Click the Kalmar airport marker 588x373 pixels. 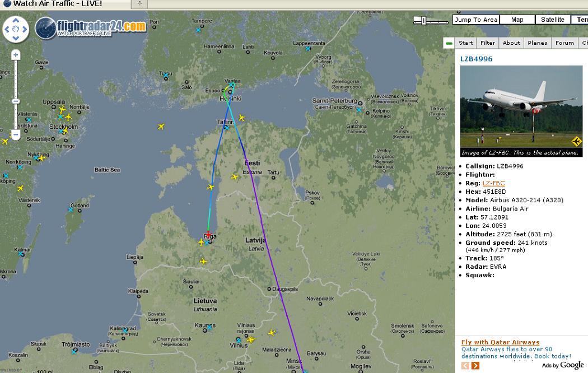pos(21,254)
